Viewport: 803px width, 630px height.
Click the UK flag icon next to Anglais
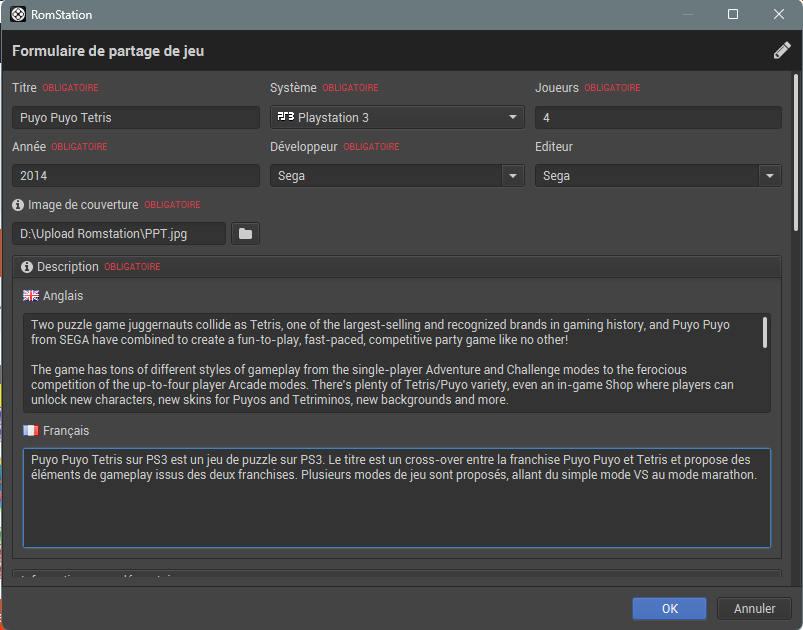click(31, 296)
